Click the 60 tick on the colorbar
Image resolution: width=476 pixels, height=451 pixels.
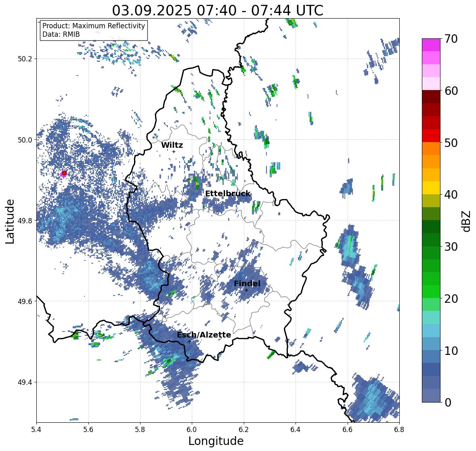coord(451,91)
